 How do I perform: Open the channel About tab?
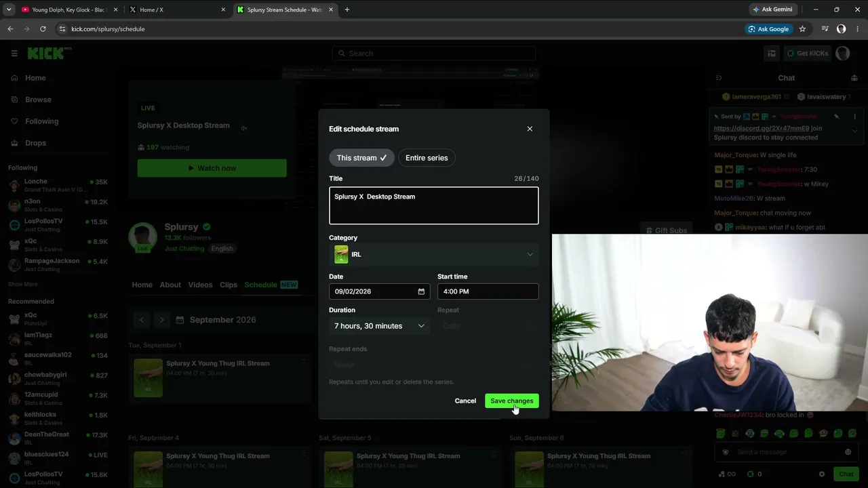point(170,285)
